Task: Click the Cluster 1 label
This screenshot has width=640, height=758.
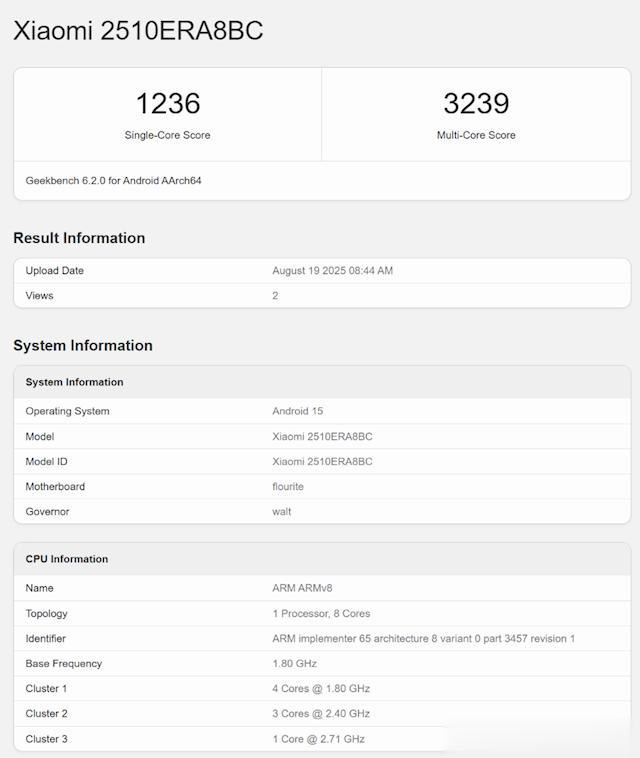Action: point(46,689)
